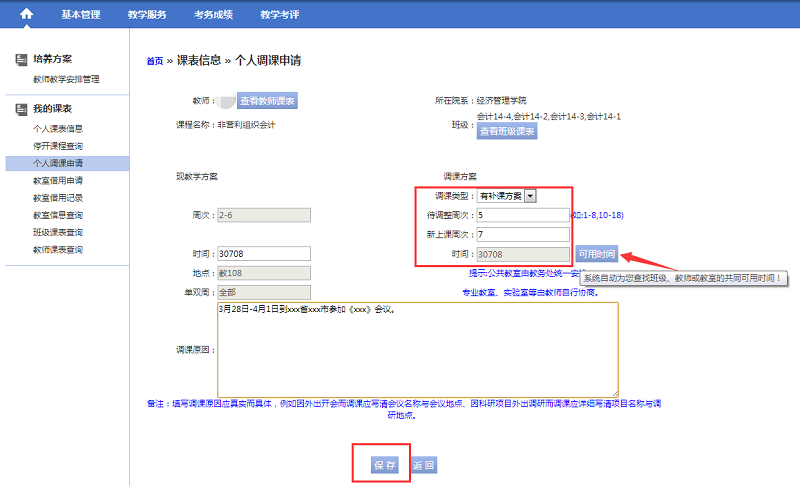Click inside the 调课原因 text area
The height and width of the screenshot is (486, 800).
click(x=417, y=348)
